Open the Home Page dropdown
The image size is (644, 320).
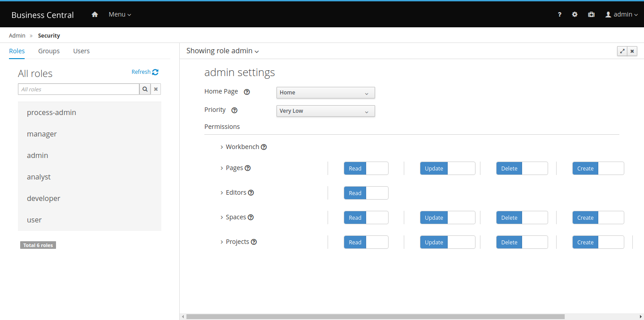tap(325, 93)
